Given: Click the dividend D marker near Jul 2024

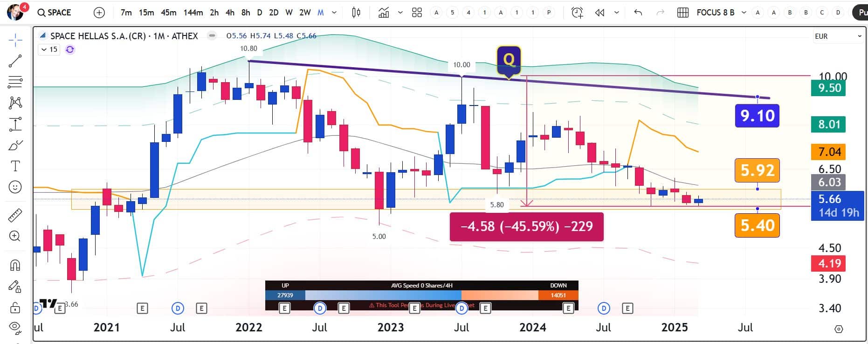Looking at the screenshot, I should tap(604, 308).
